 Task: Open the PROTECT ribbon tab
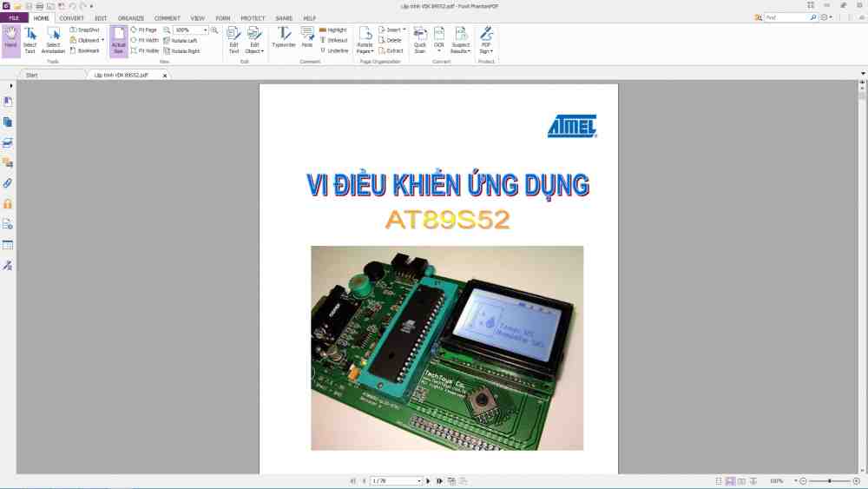point(253,18)
